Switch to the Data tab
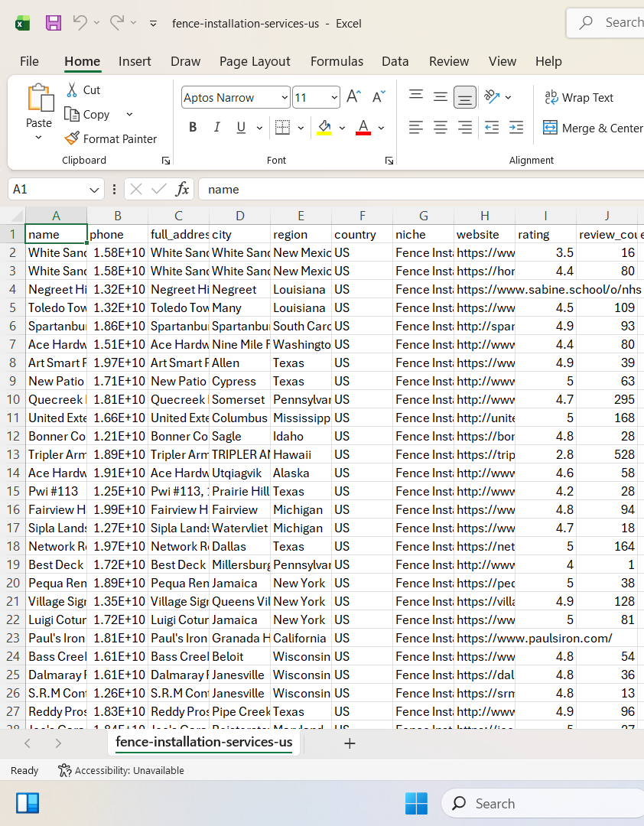 [395, 62]
